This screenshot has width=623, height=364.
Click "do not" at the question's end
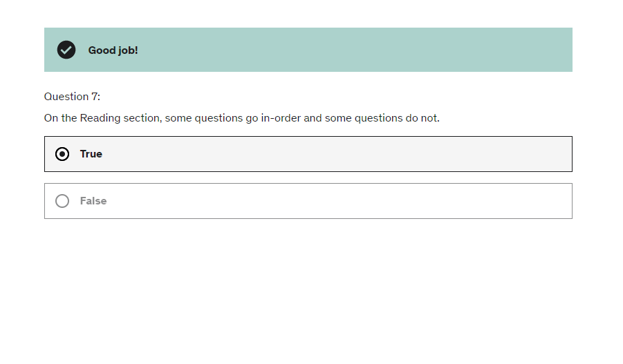click(x=422, y=118)
